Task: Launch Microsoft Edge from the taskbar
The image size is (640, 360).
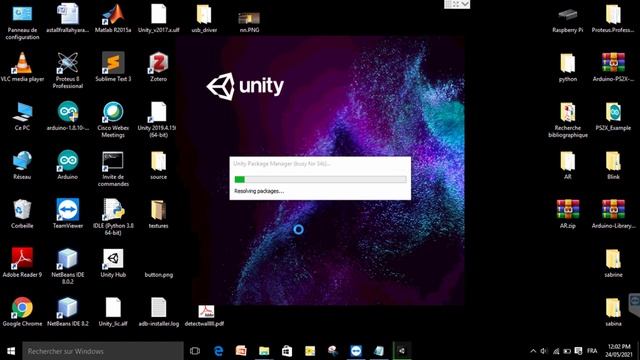Action: pyautogui.click(x=218, y=351)
